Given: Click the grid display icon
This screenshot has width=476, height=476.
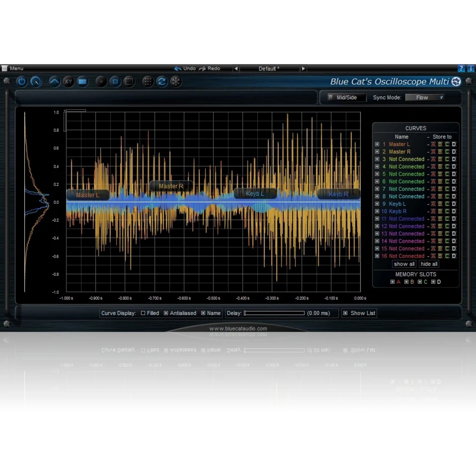Looking at the screenshot, I should [148, 82].
